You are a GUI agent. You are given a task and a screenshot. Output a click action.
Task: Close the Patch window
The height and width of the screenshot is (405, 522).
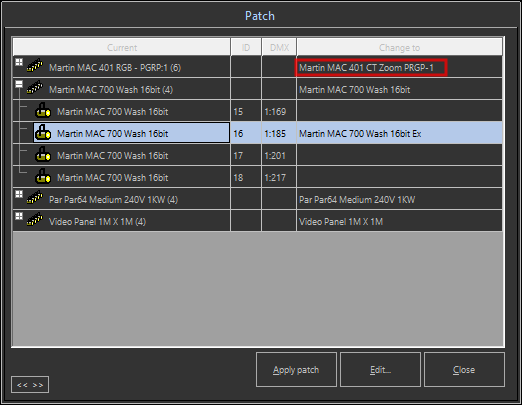464,370
